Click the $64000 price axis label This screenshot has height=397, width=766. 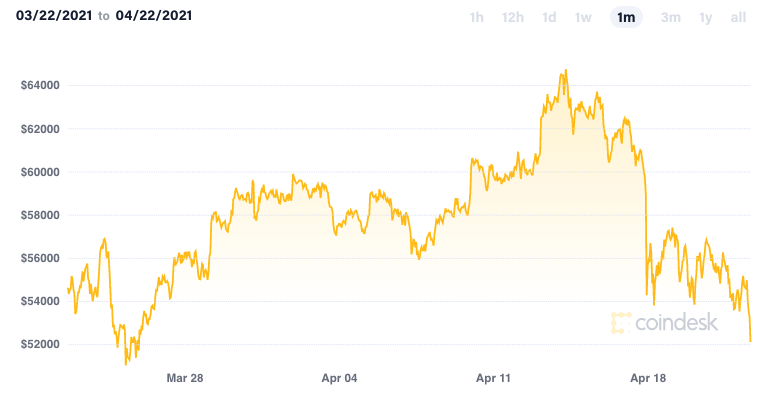(40, 85)
